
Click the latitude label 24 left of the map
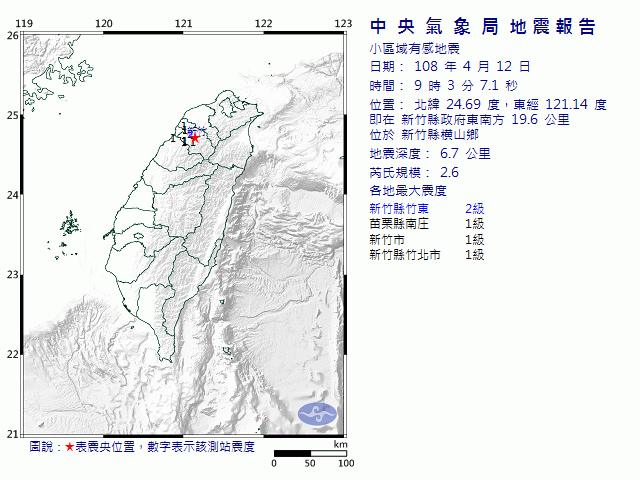coord(12,195)
